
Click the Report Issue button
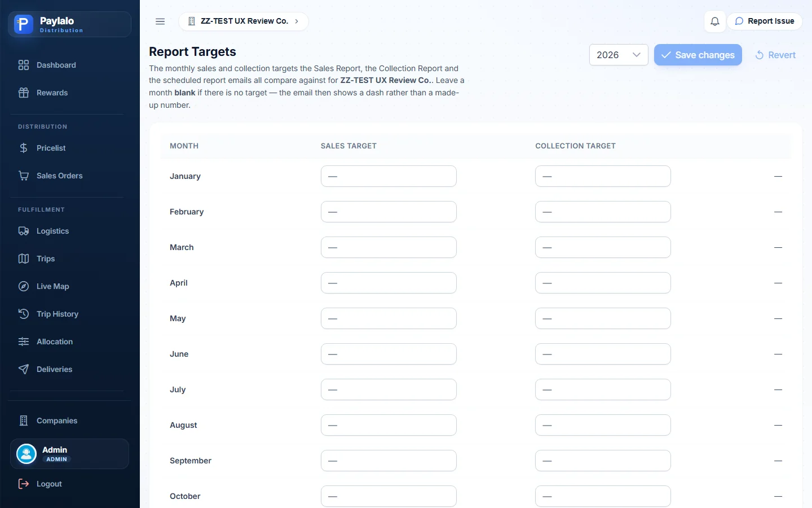pos(765,21)
